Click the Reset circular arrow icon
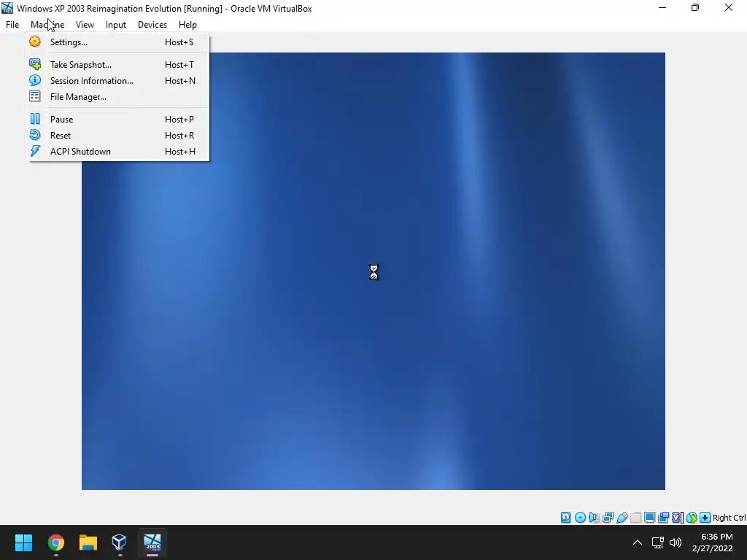The image size is (747, 560). [x=35, y=135]
